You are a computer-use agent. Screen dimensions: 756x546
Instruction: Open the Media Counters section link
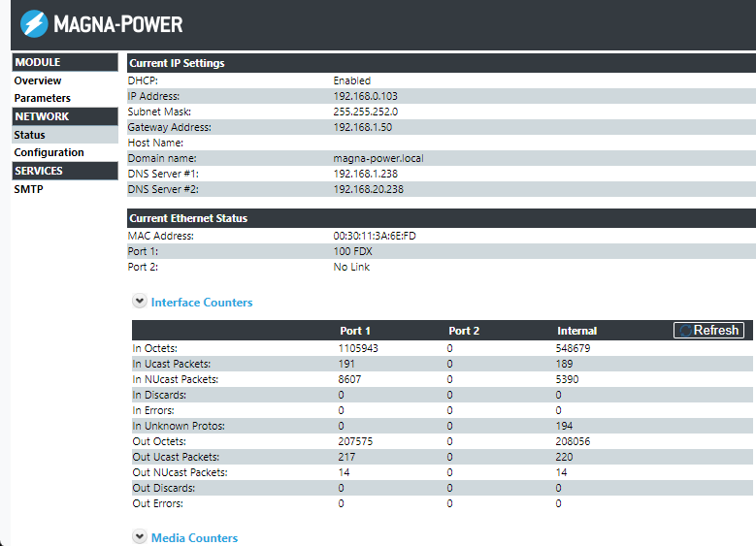click(x=194, y=538)
